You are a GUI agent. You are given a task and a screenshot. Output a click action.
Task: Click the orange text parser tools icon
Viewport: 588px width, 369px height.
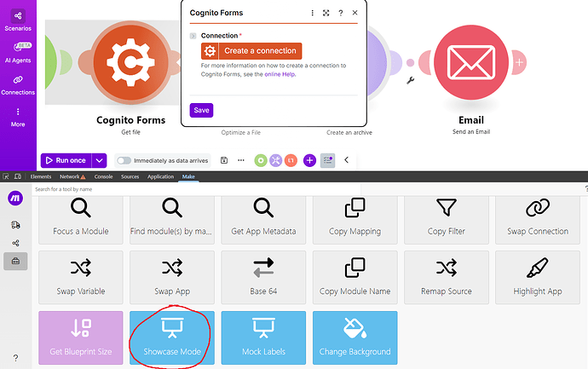(x=291, y=160)
